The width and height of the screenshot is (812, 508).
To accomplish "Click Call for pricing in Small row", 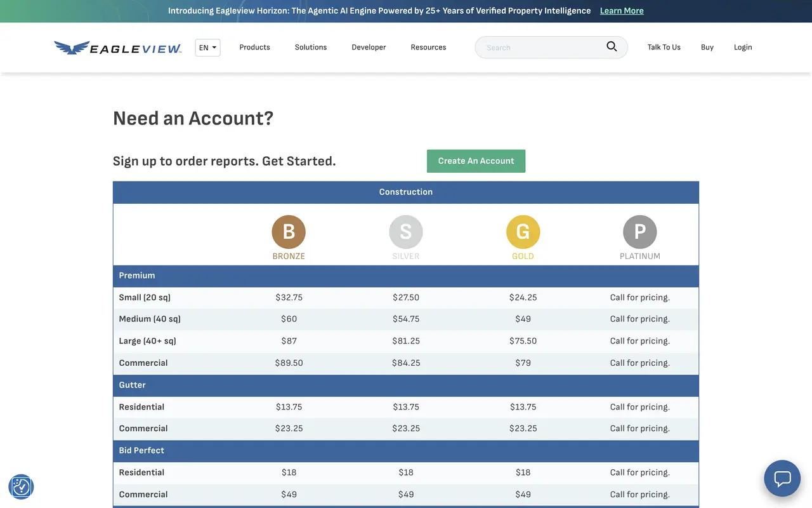I will 640,297.
